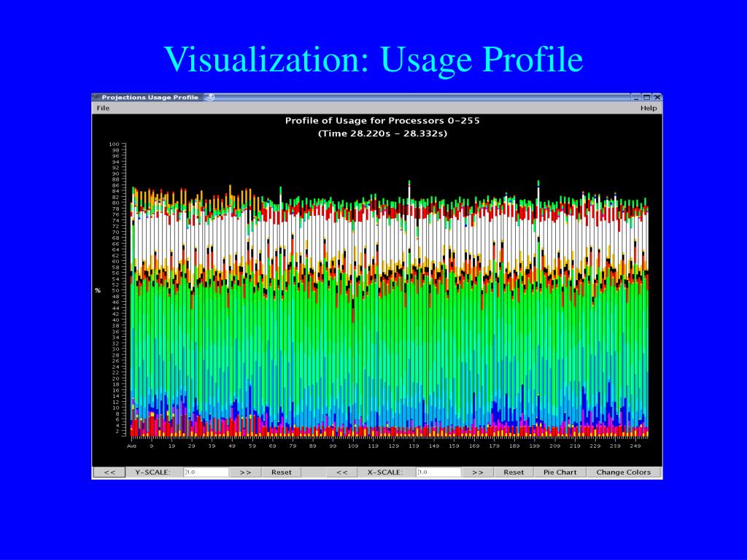Minimize the Projections Usage Profile window
The image size is (747, 560).
636,98
